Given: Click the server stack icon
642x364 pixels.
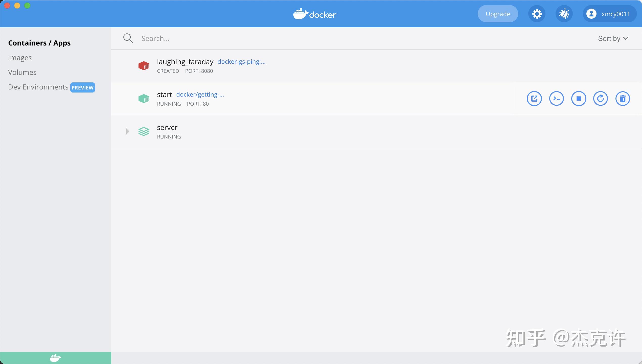Looking at the screenshot, I should tap(144, 131).
